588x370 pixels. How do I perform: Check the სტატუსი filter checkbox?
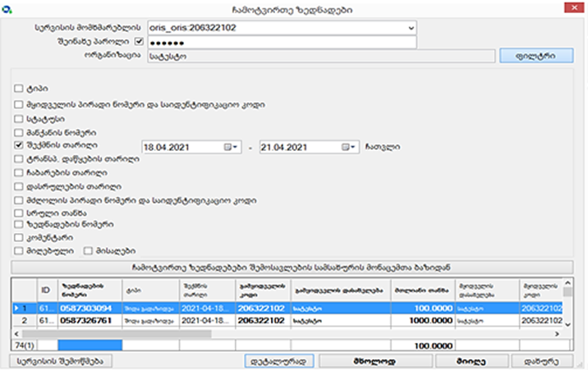(19, 119)
